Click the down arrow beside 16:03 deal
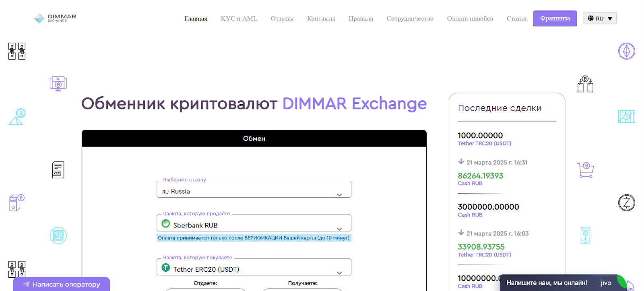This screenshot has height=291, width=644. click(x=461, y=233)
